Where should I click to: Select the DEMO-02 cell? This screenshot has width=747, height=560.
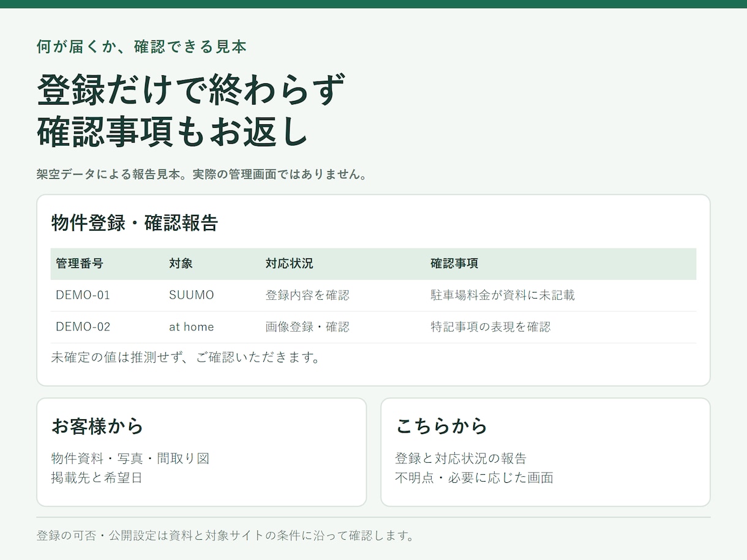point(83,327)
